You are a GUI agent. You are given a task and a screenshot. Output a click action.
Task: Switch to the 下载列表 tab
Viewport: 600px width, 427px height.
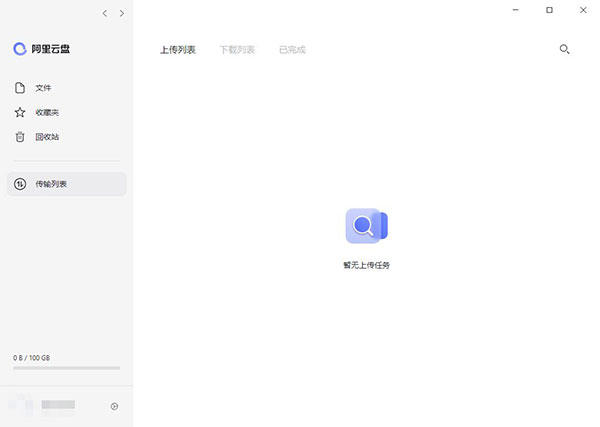tap(237, 50)
